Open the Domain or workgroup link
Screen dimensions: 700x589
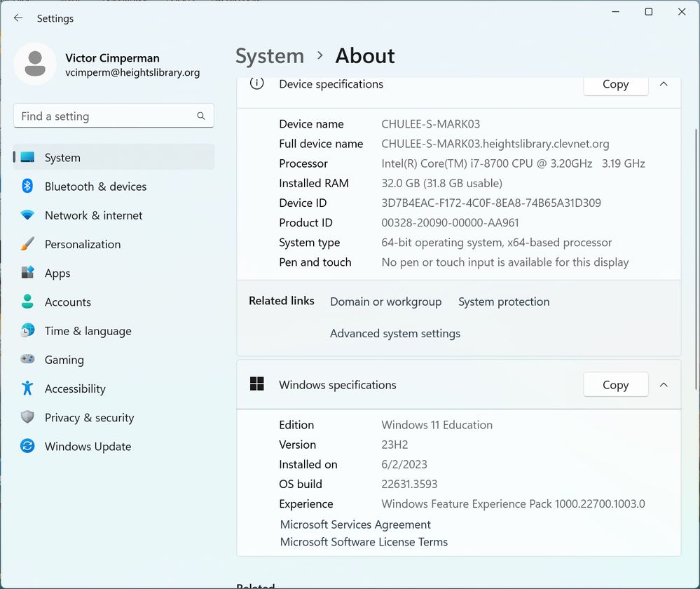[385, 302]
